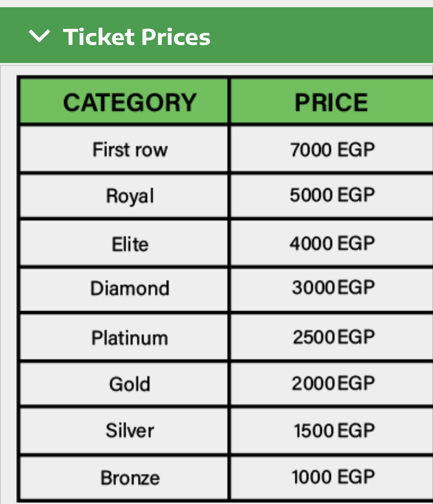The width and height of the screenshot is (433, 504).
Task: Click the 1000 EGP price
Action: pyautogui.click(x=333, y=477)
